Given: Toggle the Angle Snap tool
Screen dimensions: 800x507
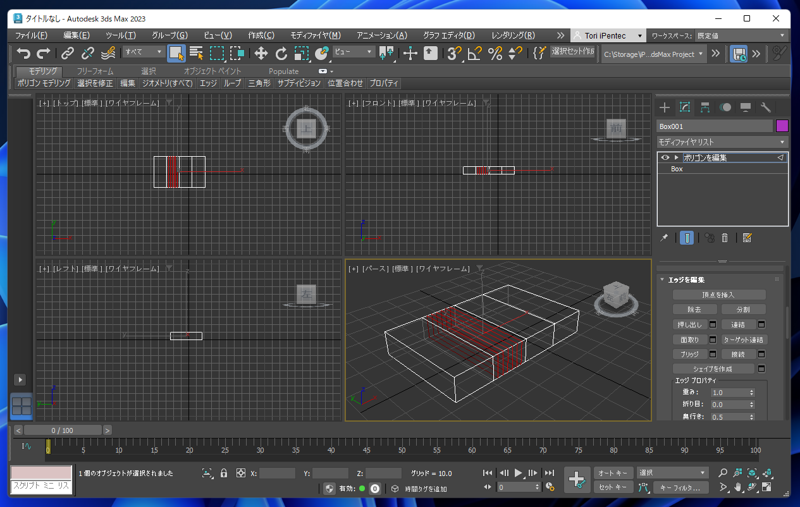Looking at the screenshot, I should pos(474,53).
